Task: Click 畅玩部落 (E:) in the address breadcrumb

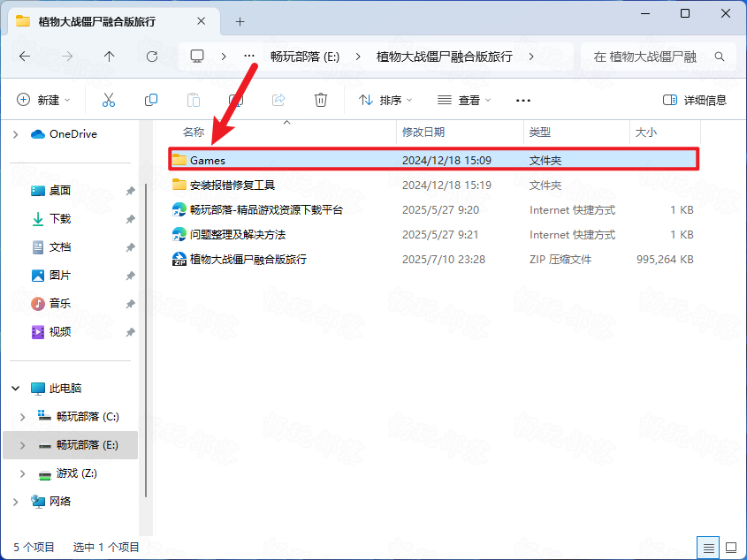Action: coord(305,57)
